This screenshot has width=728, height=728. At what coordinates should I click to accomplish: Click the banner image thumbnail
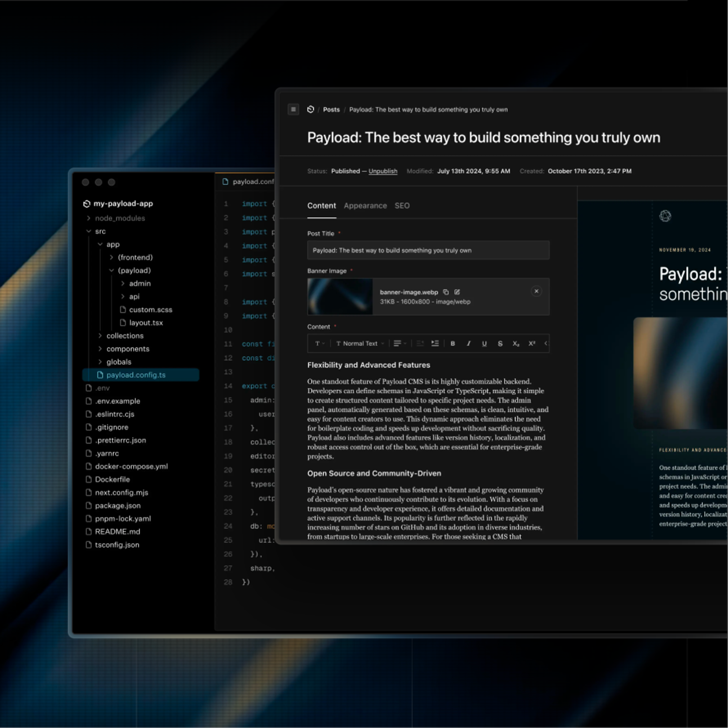click(340, 297)
